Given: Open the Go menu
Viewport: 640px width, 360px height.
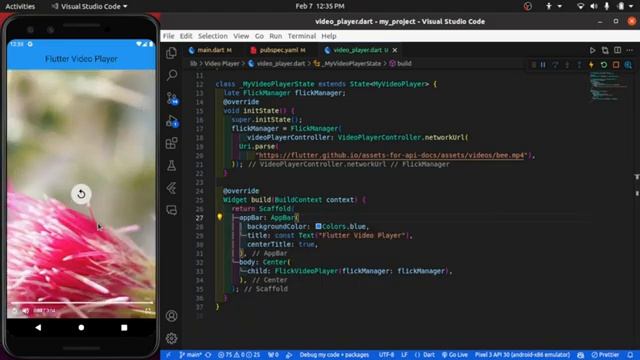Looking at the screenshot, I should coord(259,36).
